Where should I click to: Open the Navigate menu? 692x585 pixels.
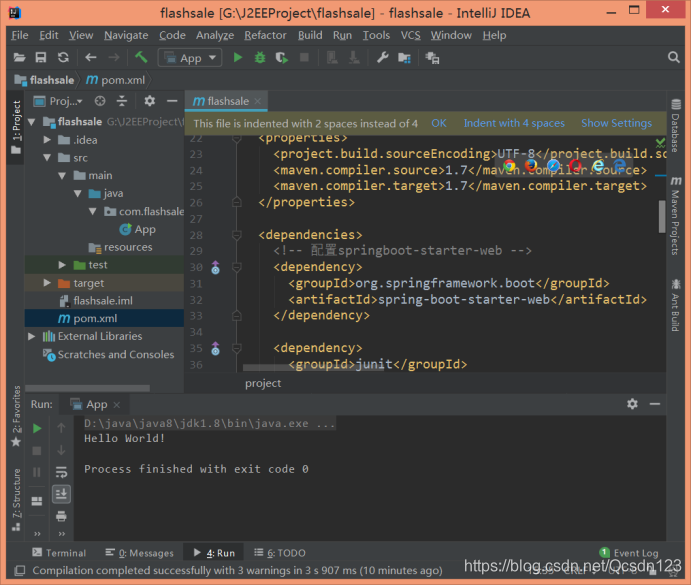(126, 35)
